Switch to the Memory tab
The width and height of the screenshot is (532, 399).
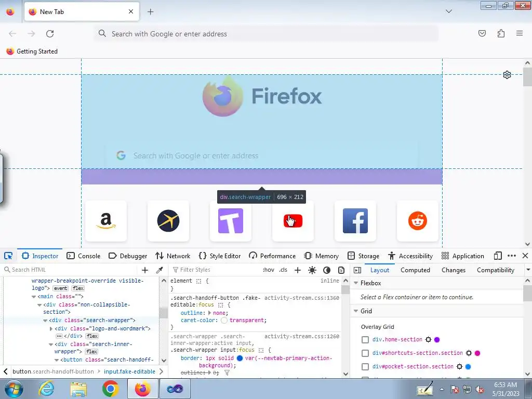point(321,256)
